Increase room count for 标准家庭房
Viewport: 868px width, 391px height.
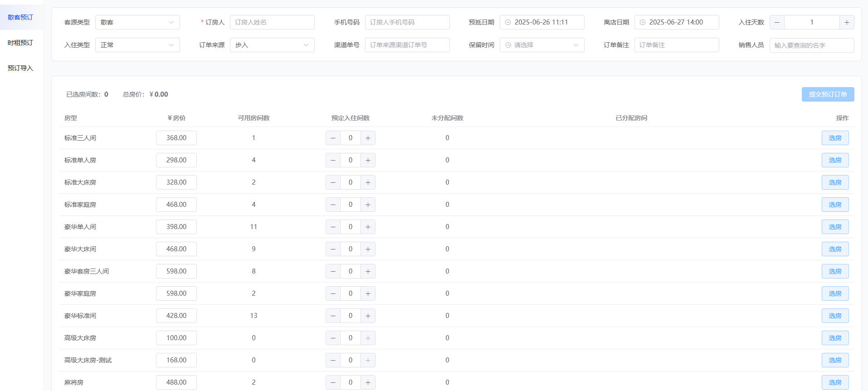pos(368,205)
